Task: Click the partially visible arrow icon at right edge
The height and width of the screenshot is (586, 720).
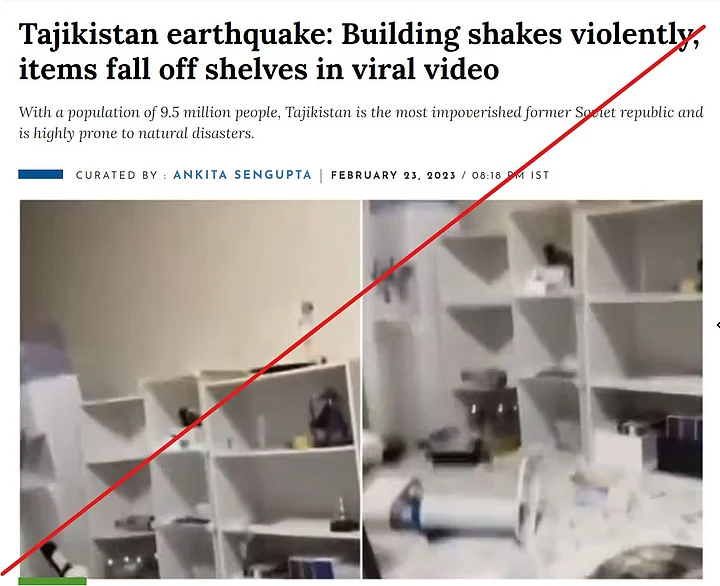Action: [718, 325]
